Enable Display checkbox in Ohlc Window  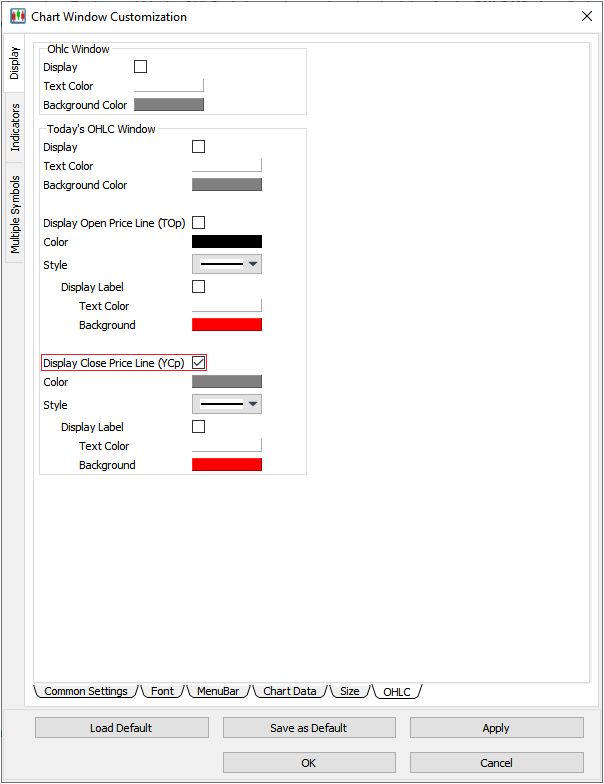140,67
